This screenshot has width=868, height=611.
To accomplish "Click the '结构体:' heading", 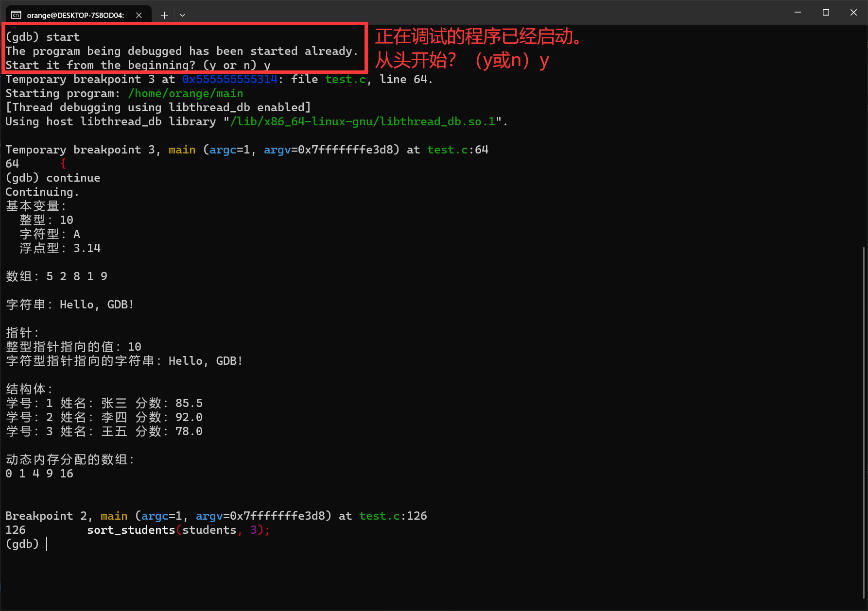I will [x=29, y=389].
